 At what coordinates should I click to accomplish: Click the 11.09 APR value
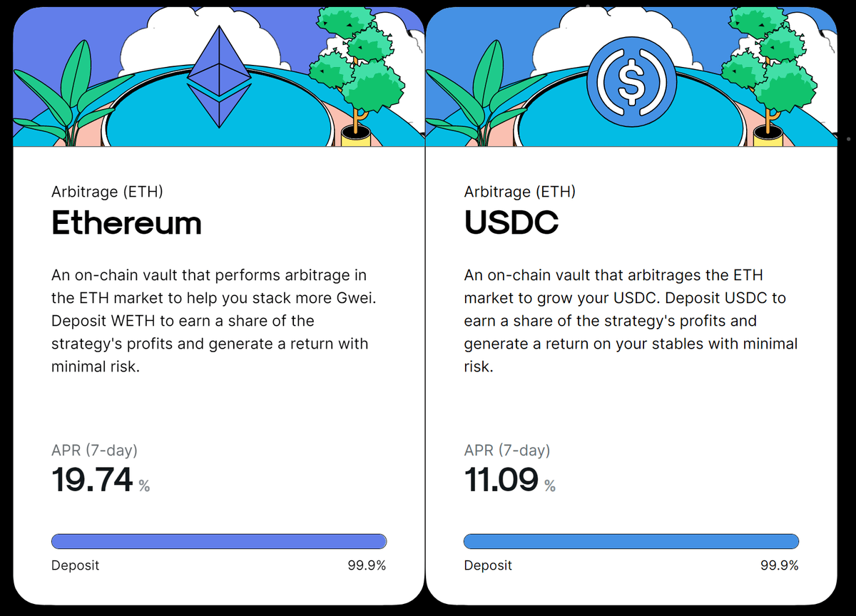(501, 480)
